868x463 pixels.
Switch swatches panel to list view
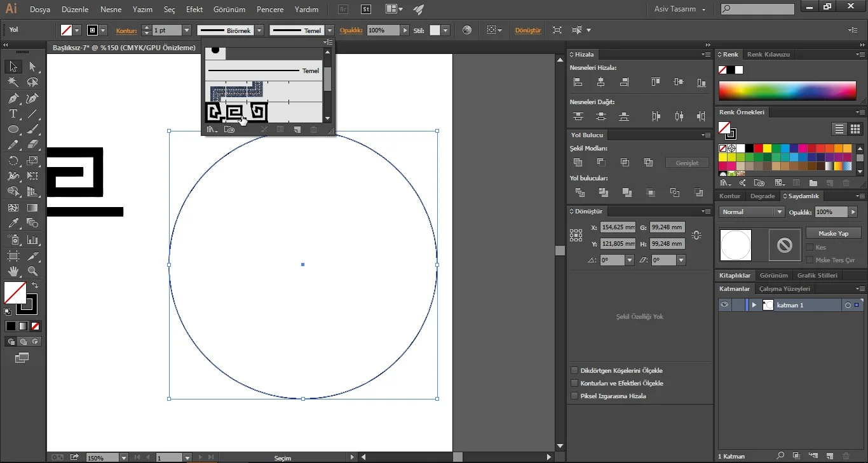click(839, 129)
